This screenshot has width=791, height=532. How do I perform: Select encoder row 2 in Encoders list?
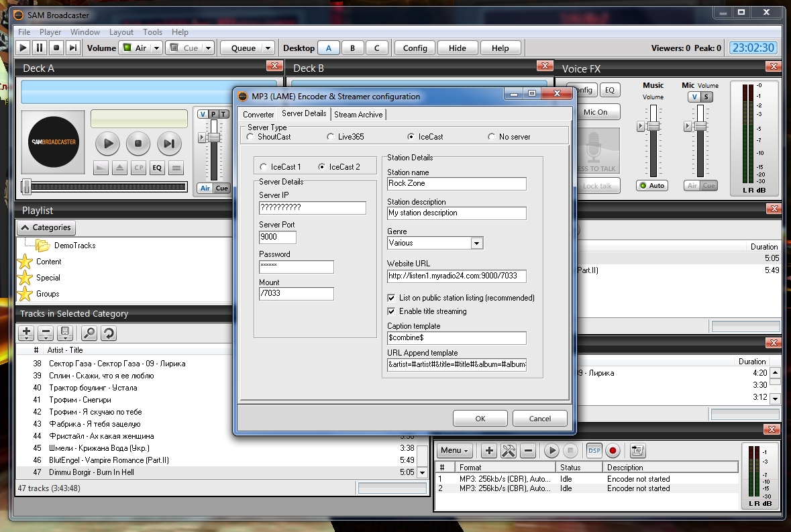coord(586,488)
